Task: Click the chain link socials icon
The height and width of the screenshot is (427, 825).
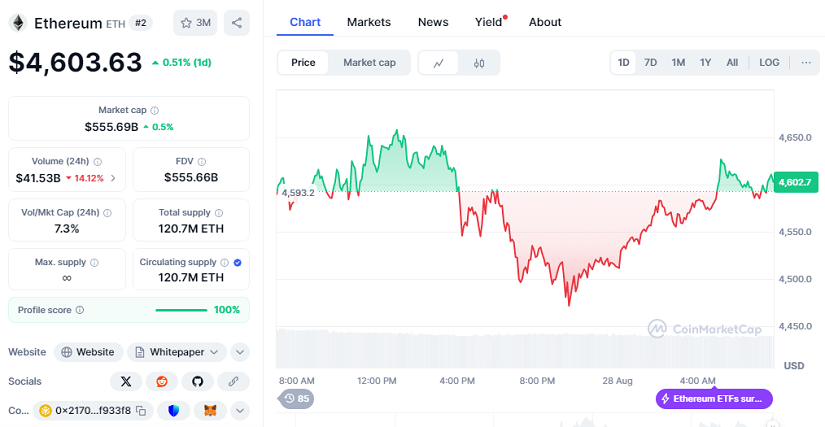Action: pyautogui.click(x=233, y=381)
